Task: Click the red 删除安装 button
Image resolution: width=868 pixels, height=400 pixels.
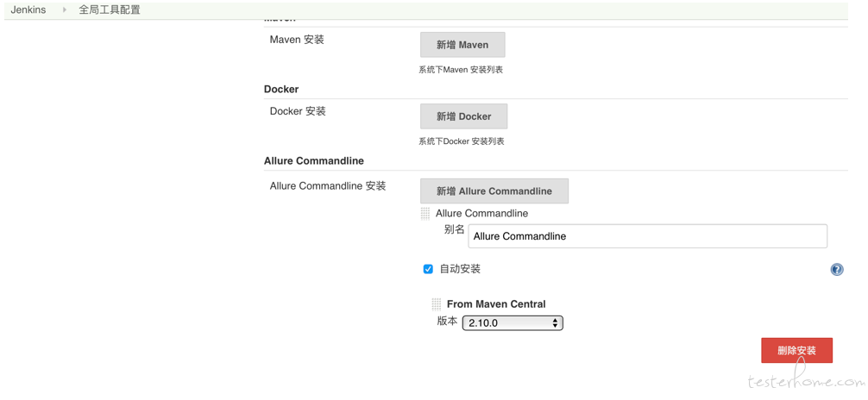Action: click(796, 351)
